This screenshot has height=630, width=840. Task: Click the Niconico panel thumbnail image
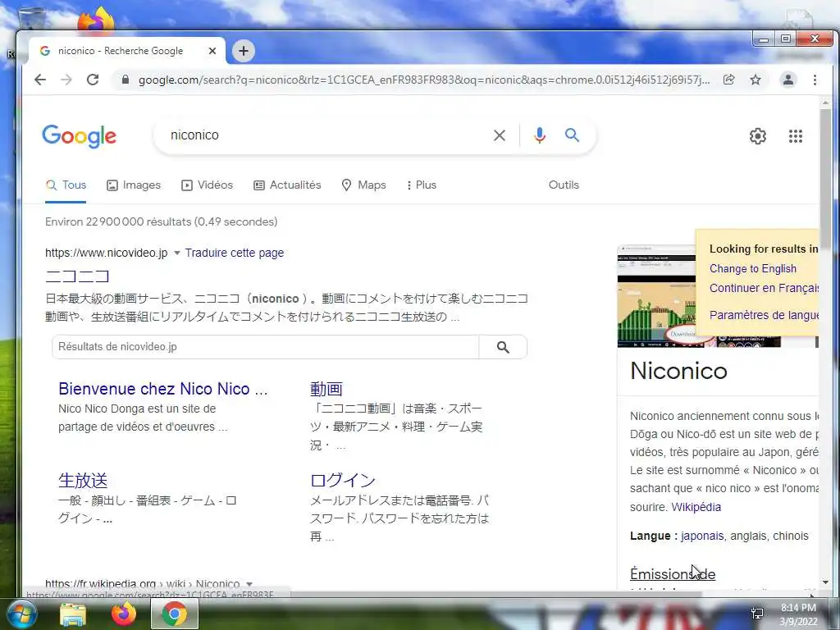pos(657,296)
